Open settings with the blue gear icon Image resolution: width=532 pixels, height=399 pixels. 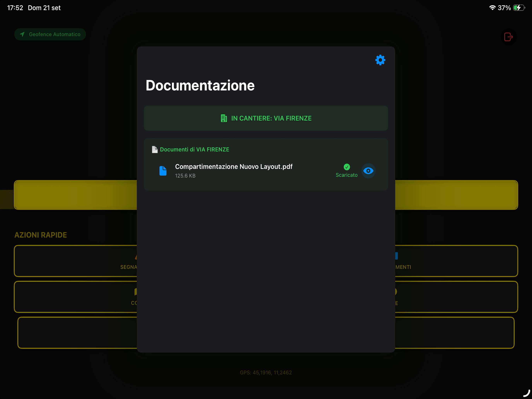point(380,60)
